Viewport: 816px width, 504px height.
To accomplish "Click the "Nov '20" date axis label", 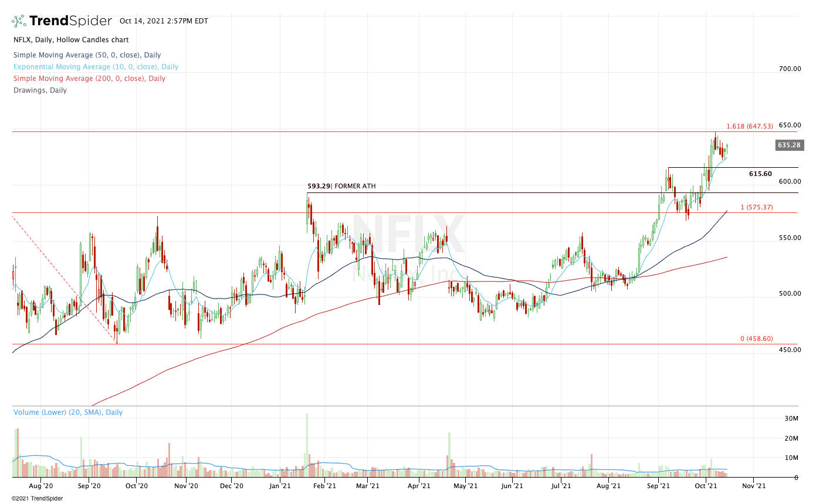I will pos(185,486).
